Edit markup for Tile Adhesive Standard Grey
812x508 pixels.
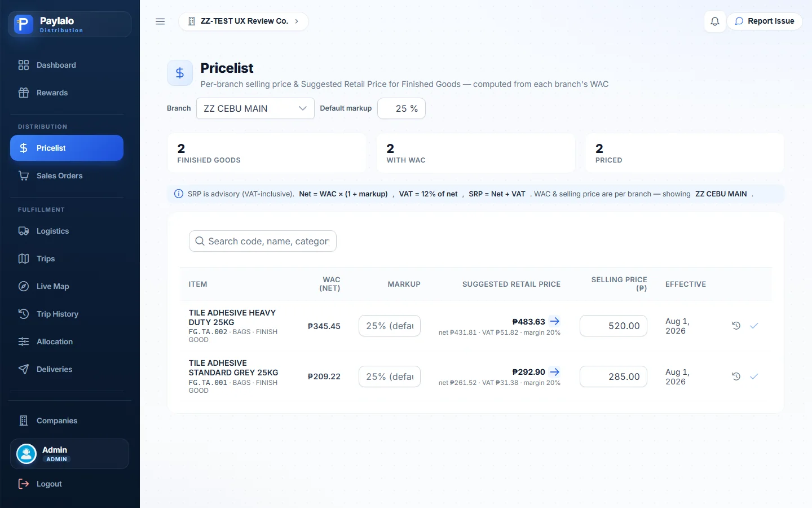(390, 376)
